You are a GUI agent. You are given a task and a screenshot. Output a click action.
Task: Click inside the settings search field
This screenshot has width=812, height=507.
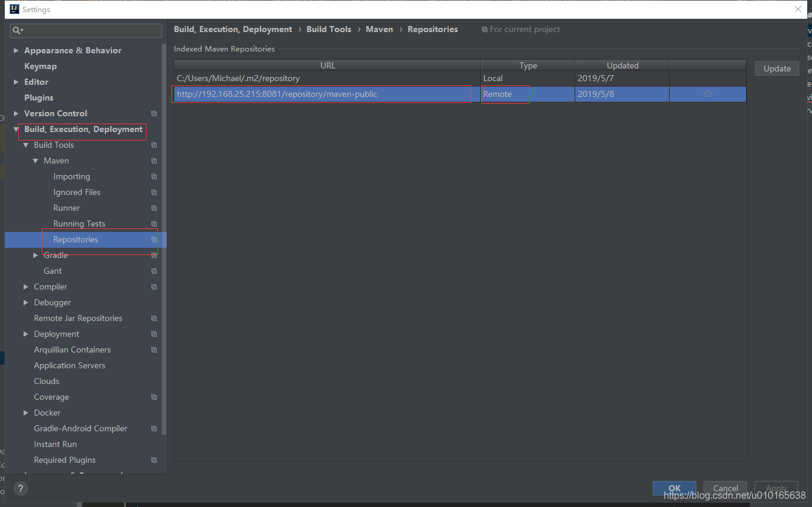(86, 30)
